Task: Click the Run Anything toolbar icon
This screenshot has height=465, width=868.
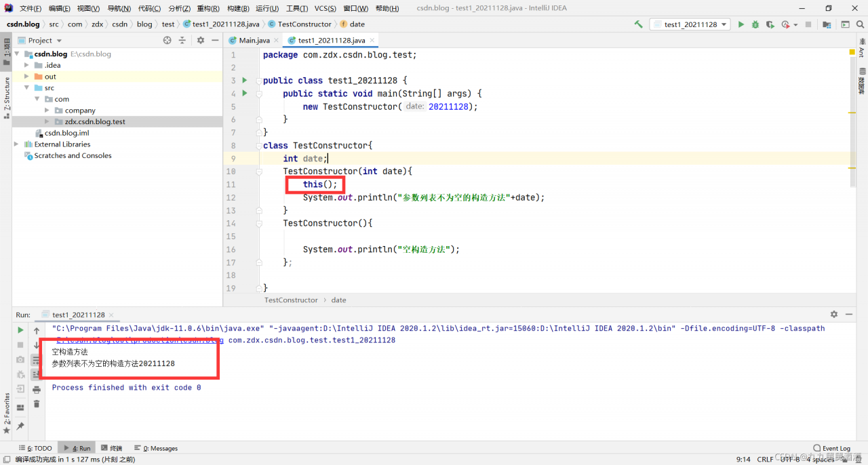Action: [x=845, y=24]
